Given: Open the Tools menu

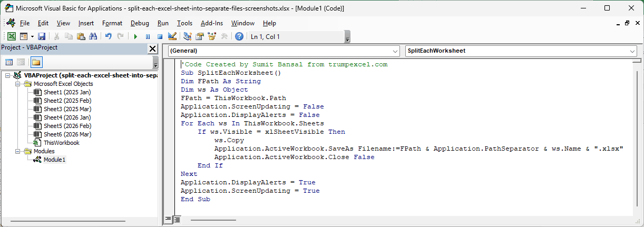Looking at the screenshot, I should pyautogui.click(x=184, y=23).
